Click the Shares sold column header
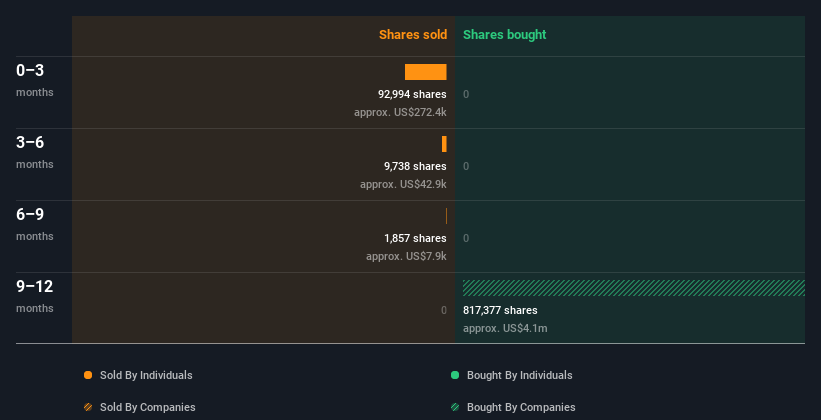This screenshot has height=420, width=821. click(413, 35)
